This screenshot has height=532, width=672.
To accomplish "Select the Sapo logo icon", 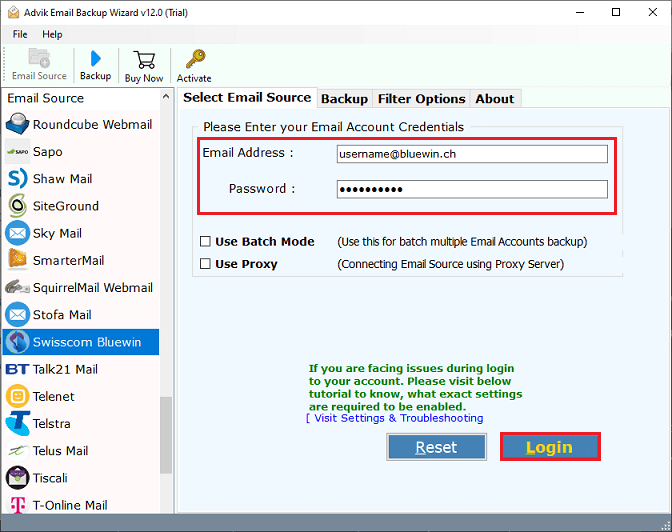I will point(18,151).
